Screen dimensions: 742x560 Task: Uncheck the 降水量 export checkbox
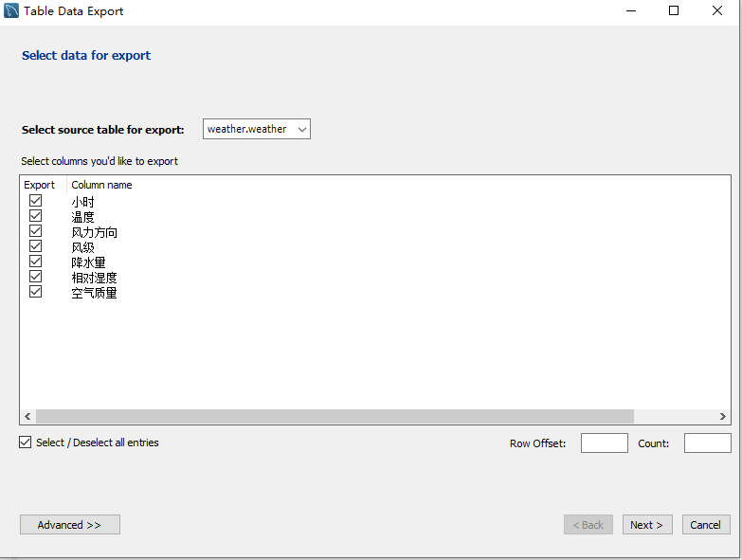coord(36,262)
